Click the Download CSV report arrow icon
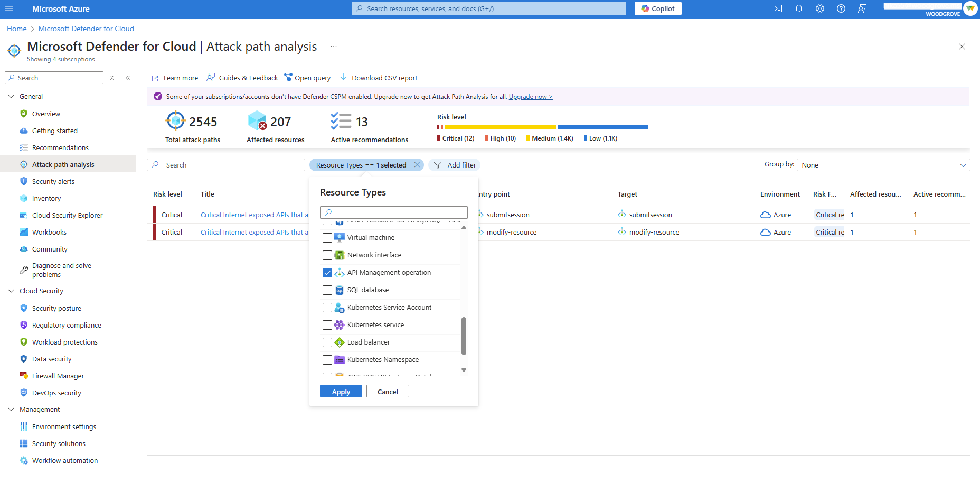 343,77
